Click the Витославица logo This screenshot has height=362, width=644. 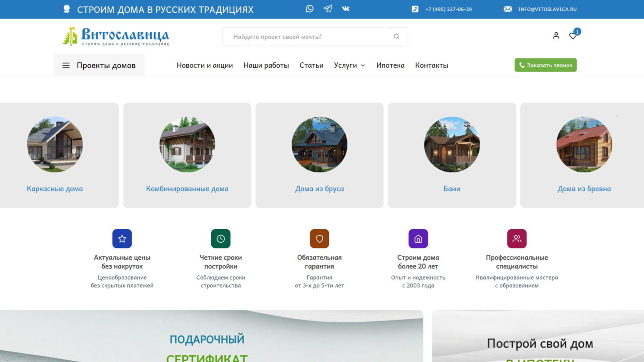point(116,36)
